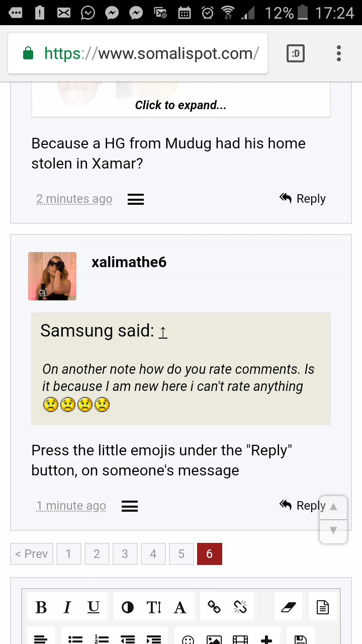362x644 pixels.
Task: Open the bulleted list tool
Action: 75,639
